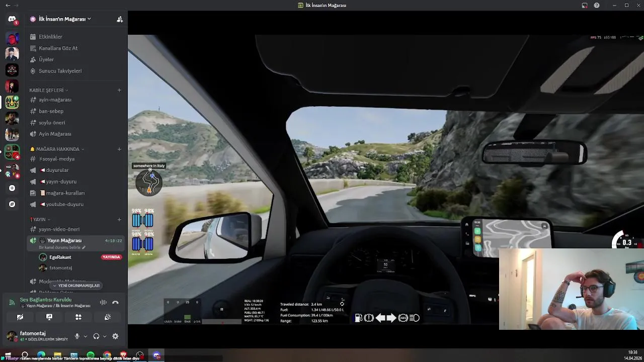The height and width of the screenshot is (362, 644).
Task: Click the Discover servers compass icon
Action: coord(12,204)
